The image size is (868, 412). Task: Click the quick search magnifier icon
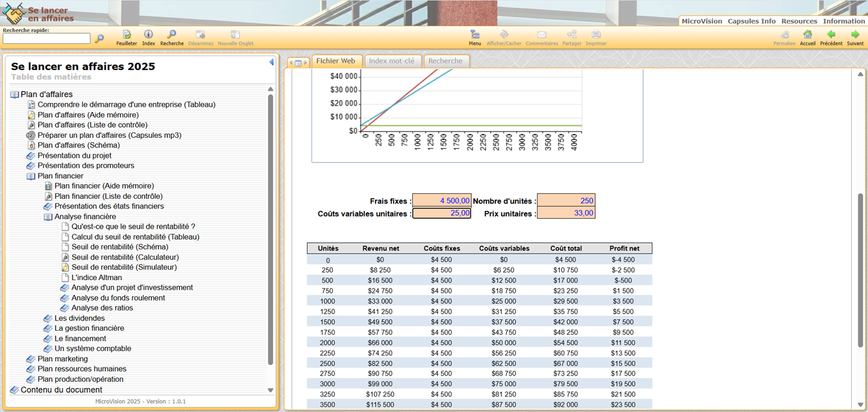pos(99,39)
